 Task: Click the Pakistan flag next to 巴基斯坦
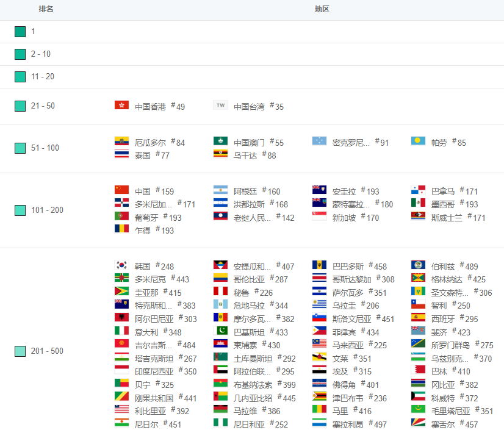point(220,331)
